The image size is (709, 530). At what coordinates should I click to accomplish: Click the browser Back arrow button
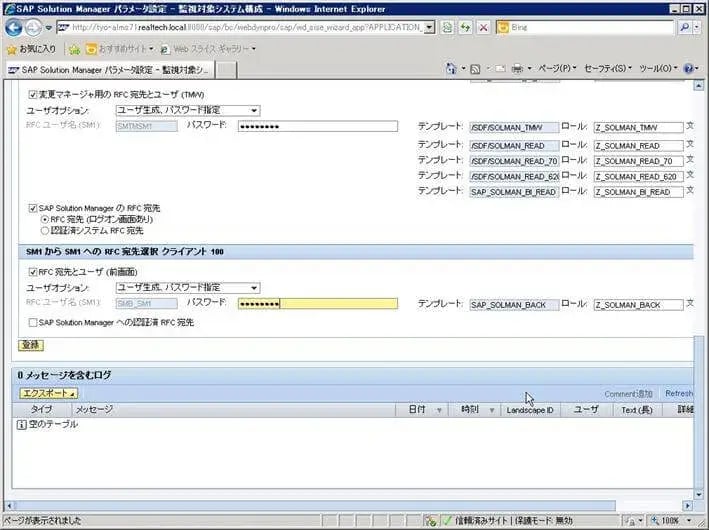click(x=14, y=28)
